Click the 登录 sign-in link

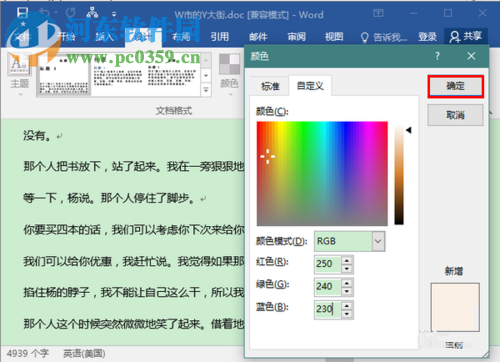click(427, 37)
